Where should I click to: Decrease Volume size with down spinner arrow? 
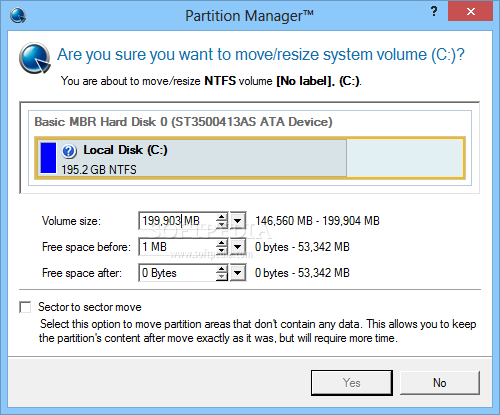click(221, 225)
